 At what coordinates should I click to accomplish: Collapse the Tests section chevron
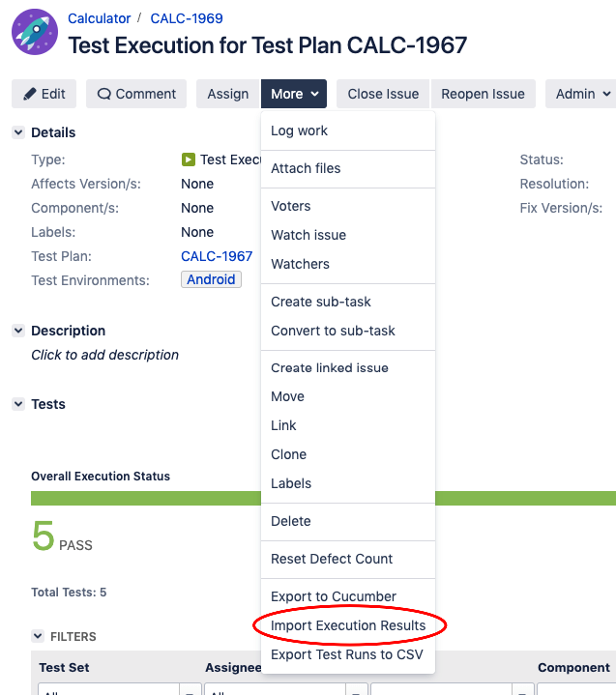[x=18, y=404]
